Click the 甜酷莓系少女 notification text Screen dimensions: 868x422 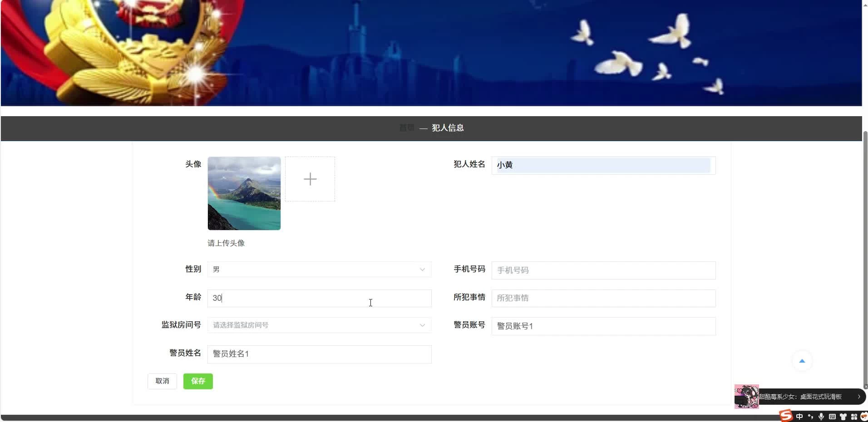point(801,397)
